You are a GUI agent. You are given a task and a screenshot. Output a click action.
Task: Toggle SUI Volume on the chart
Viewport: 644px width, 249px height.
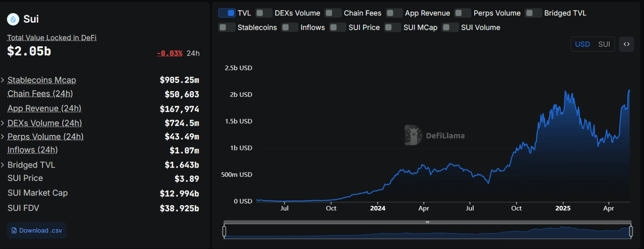(x=451, y=28)
